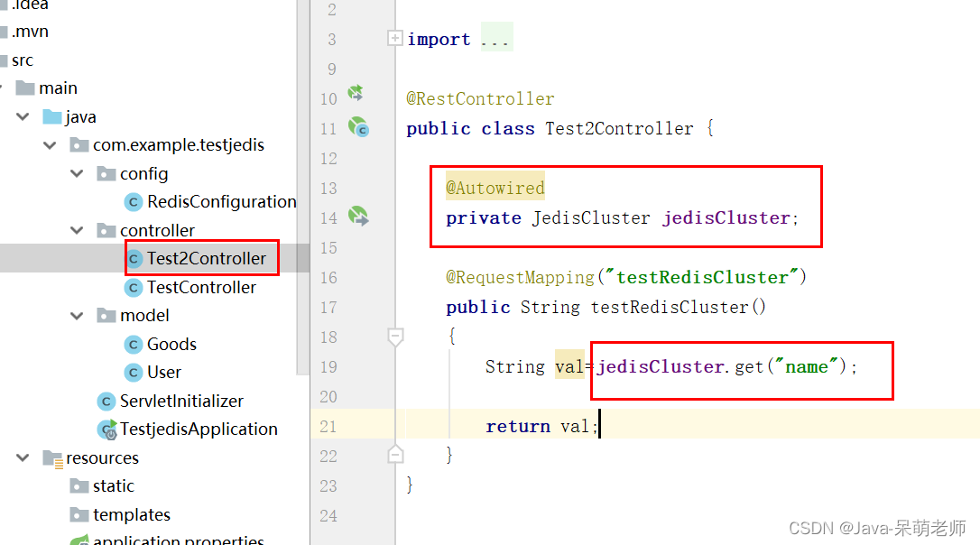Click the model package folder icon

coord(106,315)
